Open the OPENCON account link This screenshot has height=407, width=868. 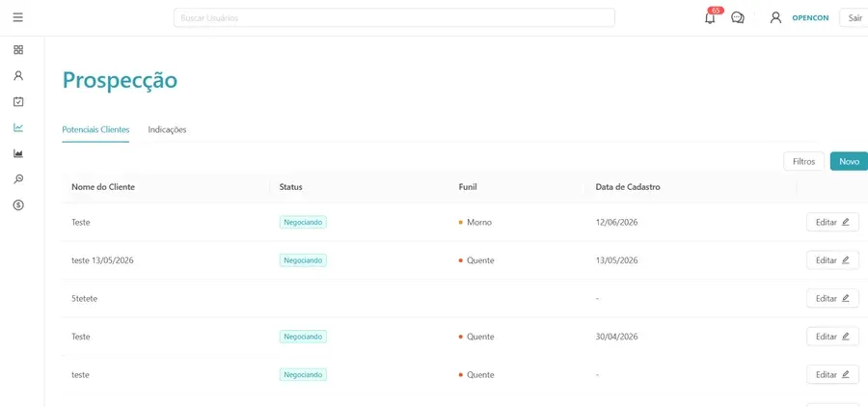(x=810, y=17)
